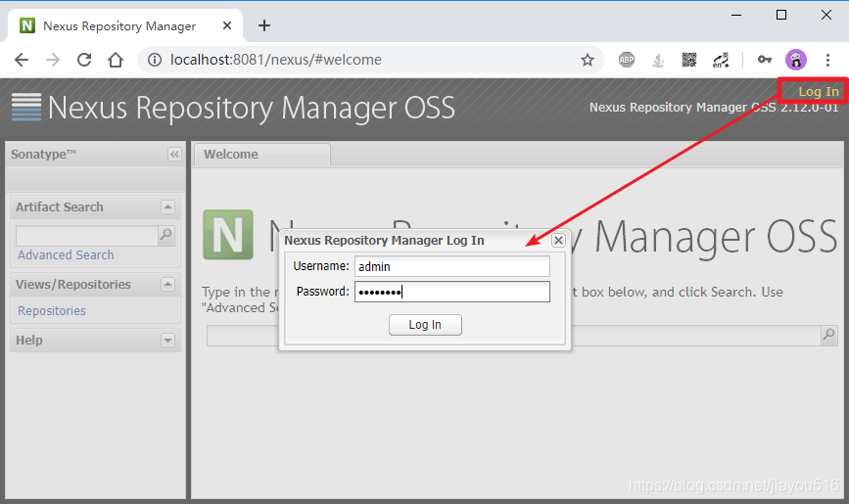
Task: Open the Repositories link
Action: 52,311
